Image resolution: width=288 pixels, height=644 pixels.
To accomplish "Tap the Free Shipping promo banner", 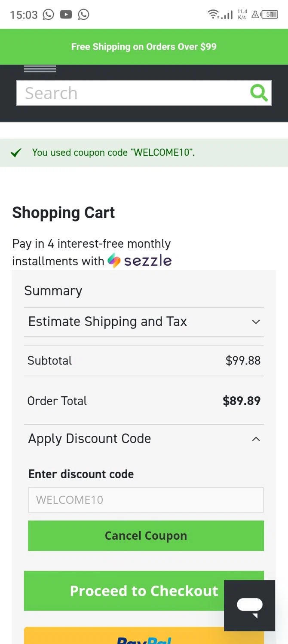I will click(144, 47).
